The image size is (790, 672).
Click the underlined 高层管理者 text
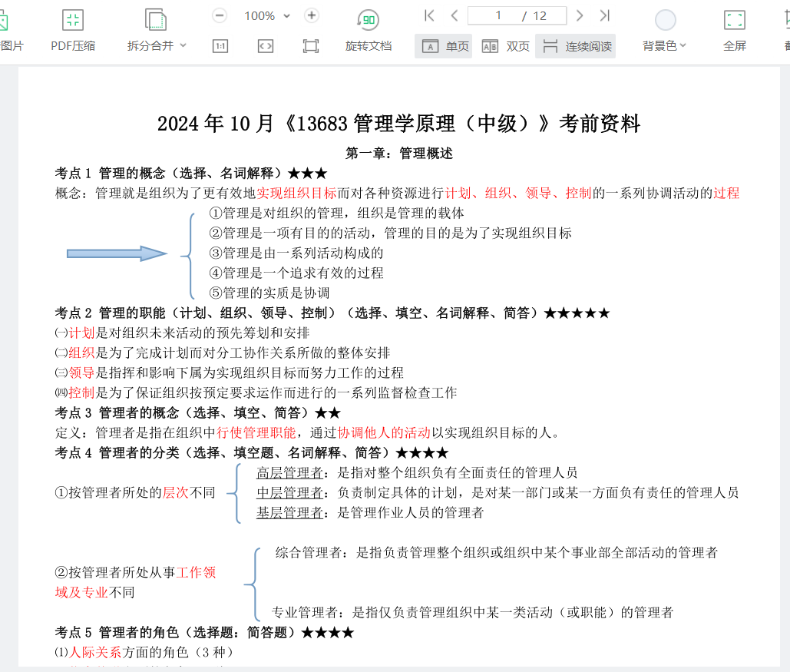289,473
